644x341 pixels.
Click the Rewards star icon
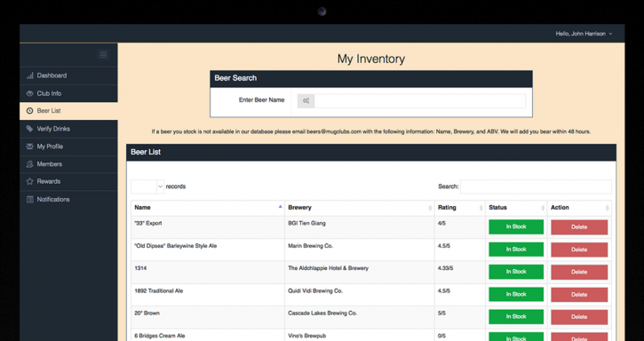29,181
